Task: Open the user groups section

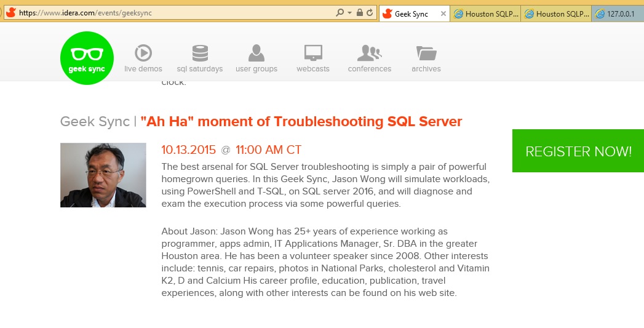Action: coord(256,58)
